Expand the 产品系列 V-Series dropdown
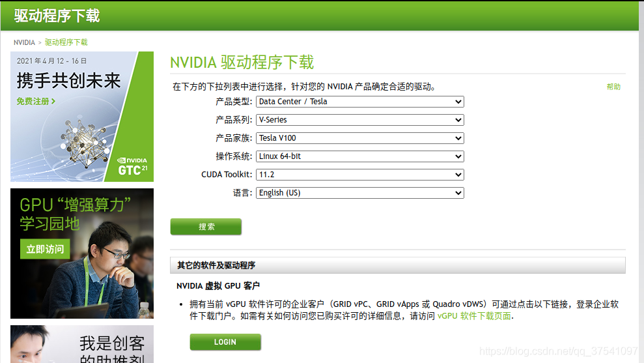The width and height of the screenshot is (644, 363). 359,120
